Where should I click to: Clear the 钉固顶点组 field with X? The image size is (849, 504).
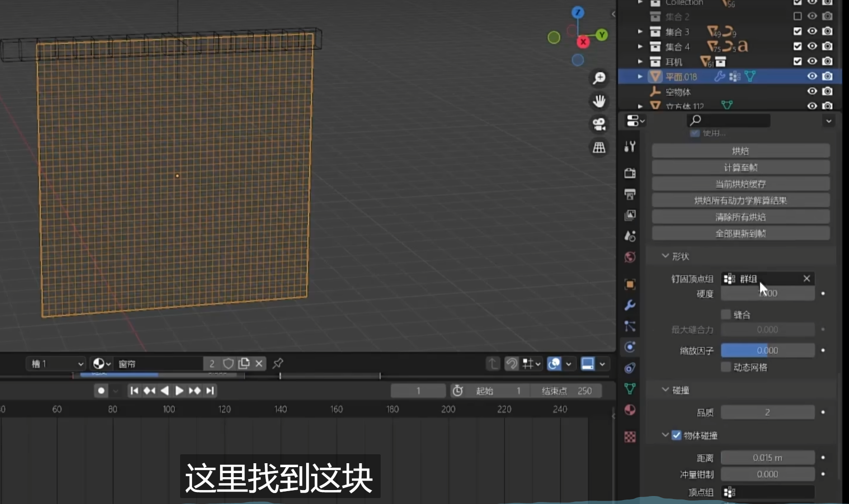807,279
